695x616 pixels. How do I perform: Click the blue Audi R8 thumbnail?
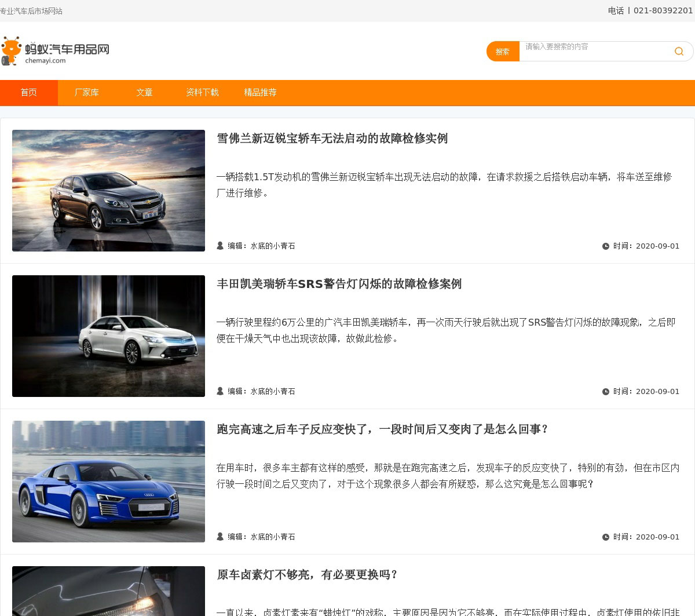(108, 482)
